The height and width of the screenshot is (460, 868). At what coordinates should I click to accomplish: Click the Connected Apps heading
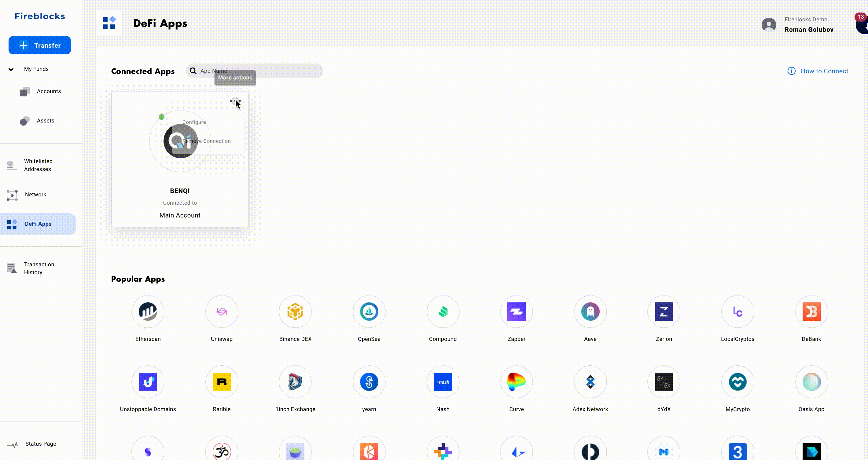click(143, 71)
